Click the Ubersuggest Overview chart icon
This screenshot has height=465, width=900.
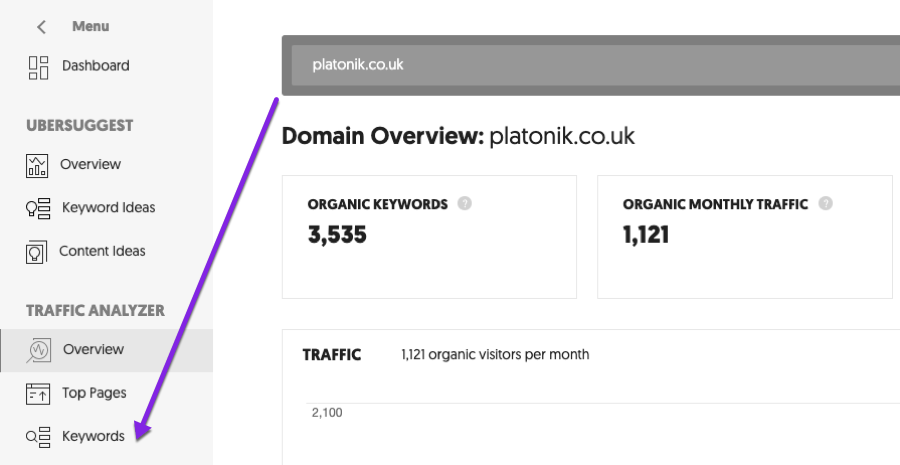tap(38, 165)
